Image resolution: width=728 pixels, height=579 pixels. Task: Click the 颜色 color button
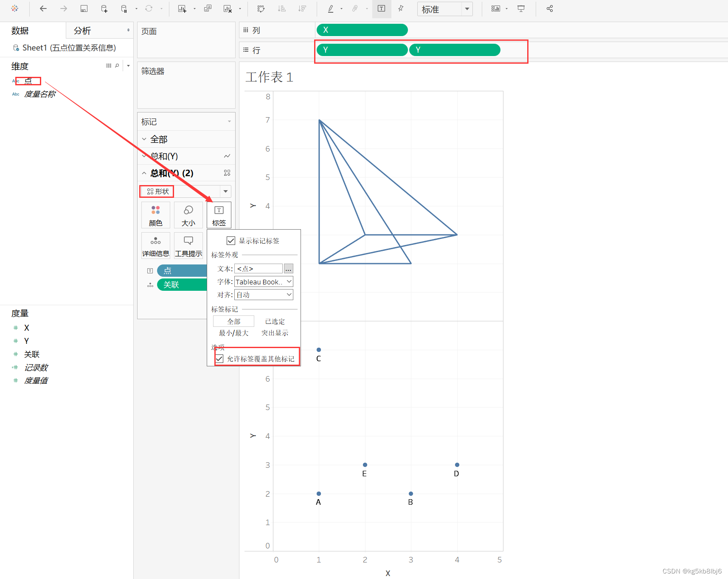tap(156, 216)
